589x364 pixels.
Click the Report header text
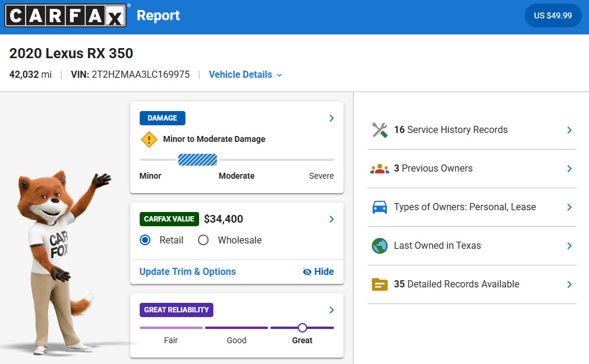(x=158, y=15)
